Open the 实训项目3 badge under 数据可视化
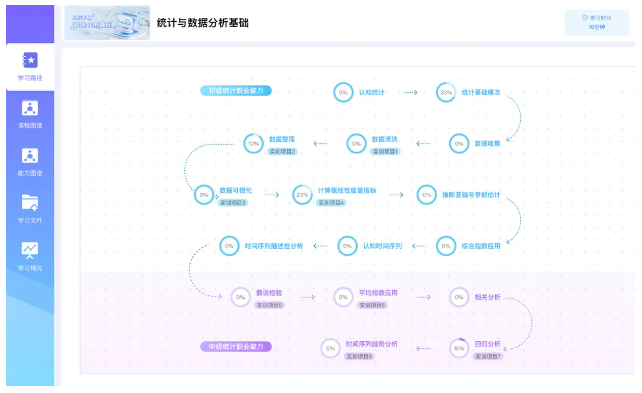 pyautogui.click(x=233, y=203)
